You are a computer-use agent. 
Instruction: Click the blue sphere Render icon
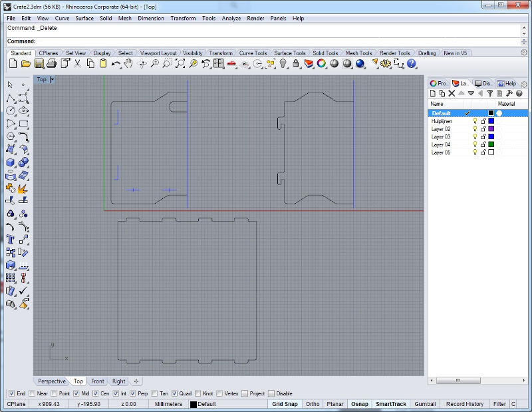click(360, 63)
